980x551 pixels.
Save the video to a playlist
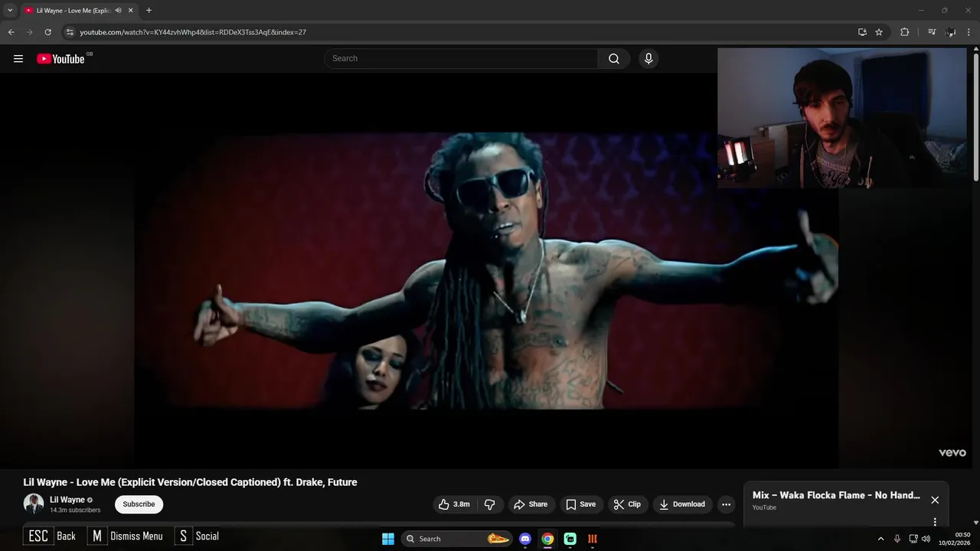[x=580, y=504]
